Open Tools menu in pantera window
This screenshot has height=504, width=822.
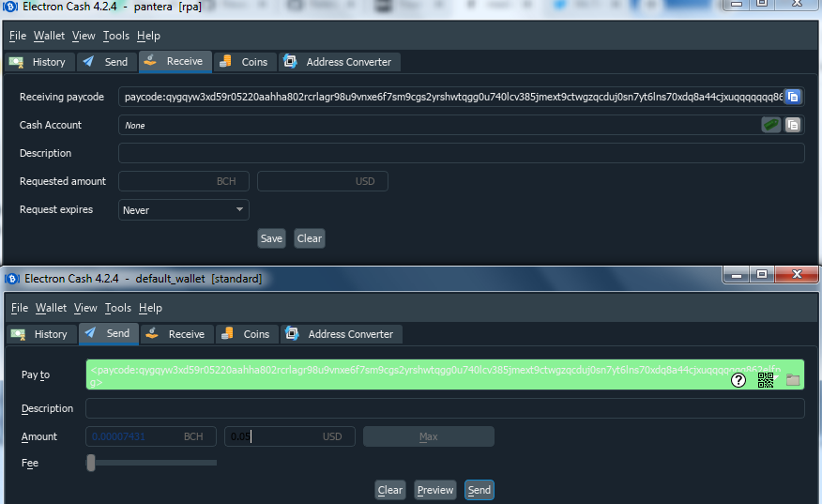pos(115,36)
